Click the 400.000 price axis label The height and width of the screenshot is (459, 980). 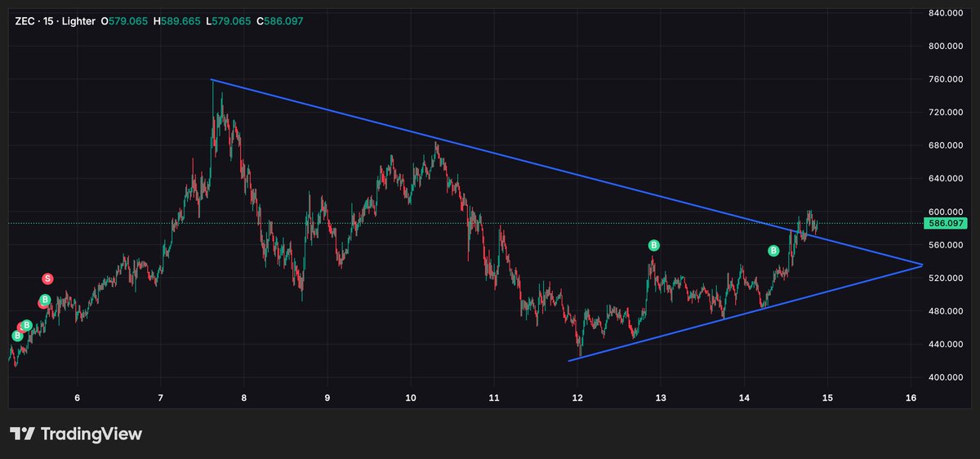[x=946, y=377]
